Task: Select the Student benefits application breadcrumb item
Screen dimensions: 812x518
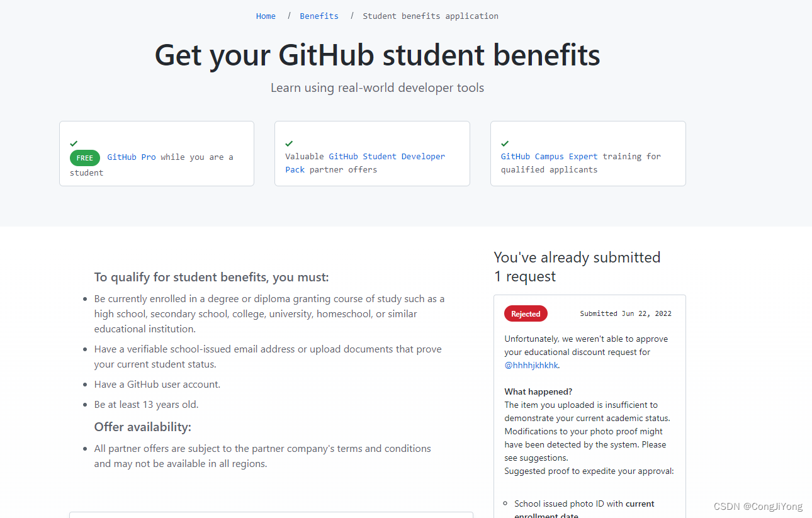Action: click(x=430, y=15)
